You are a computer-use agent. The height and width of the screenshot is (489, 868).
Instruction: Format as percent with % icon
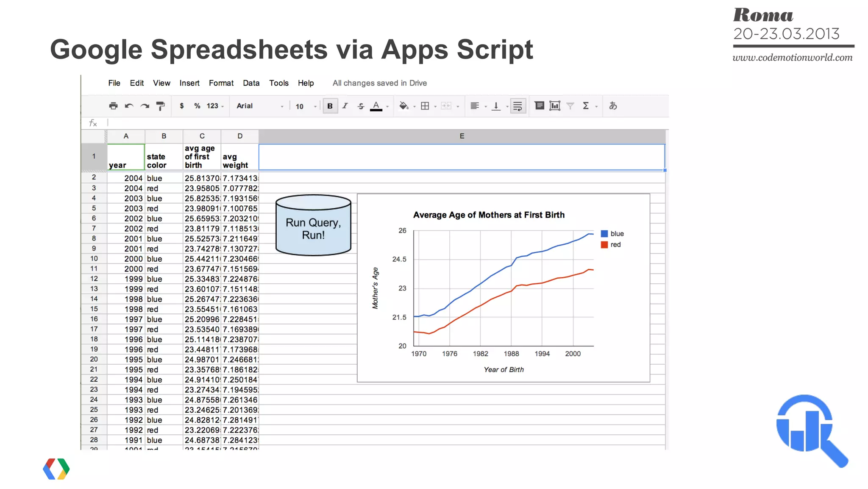pos(197,106)
